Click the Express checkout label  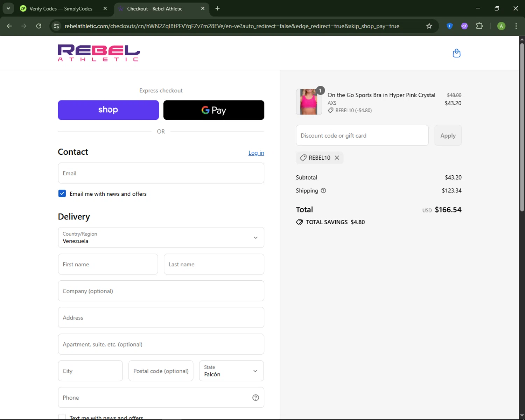pos(161,91)
